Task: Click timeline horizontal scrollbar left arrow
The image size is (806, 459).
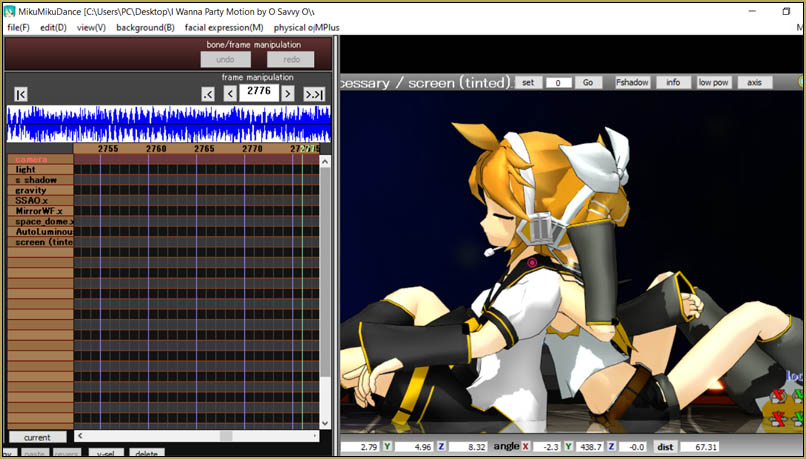Action: point(81,436)
